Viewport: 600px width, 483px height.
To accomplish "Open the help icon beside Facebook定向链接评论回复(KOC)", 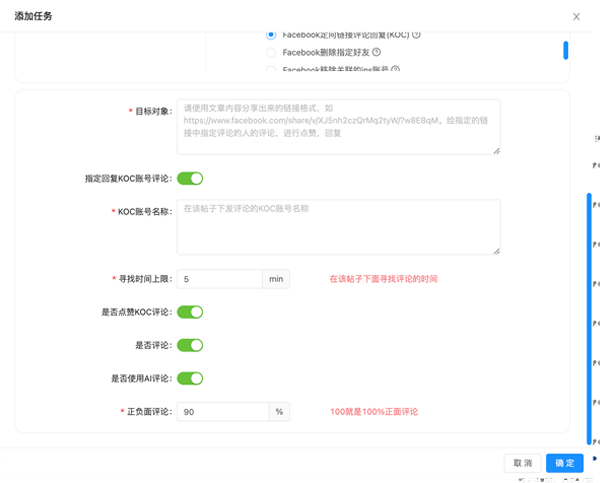I will pyautogui.click(x=416, y=35).
